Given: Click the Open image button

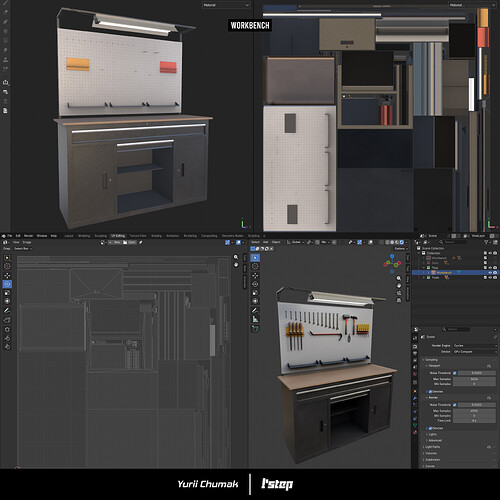Looking at the screenshot, I should tap(130, 242).
